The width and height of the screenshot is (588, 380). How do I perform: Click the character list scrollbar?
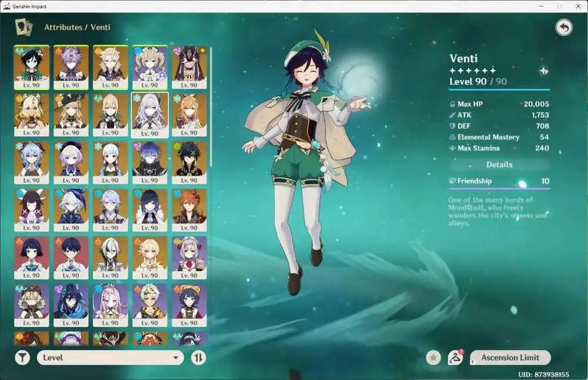point(211,107)
